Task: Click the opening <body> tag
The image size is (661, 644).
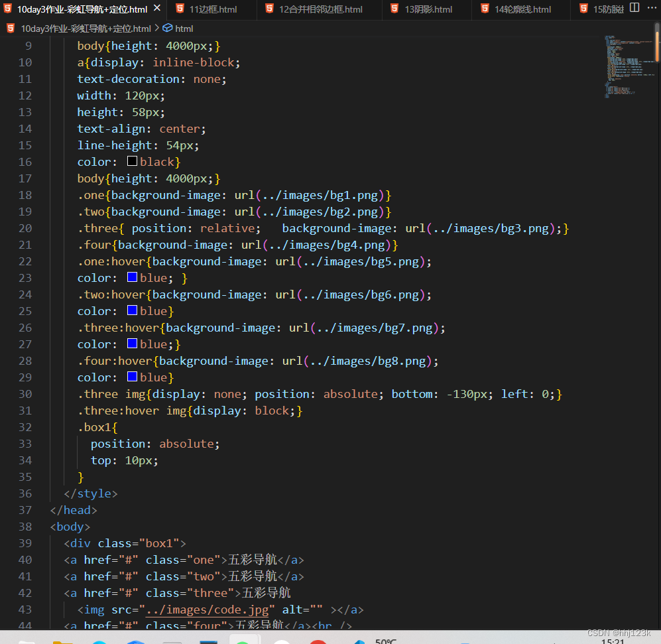Action: point(70,527)
